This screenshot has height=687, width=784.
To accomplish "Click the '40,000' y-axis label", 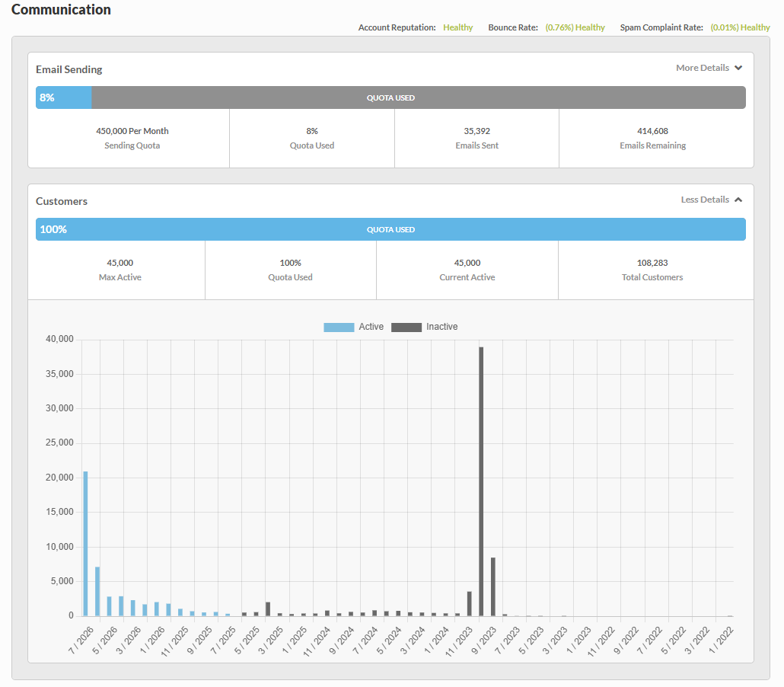I will coord(59,339).
